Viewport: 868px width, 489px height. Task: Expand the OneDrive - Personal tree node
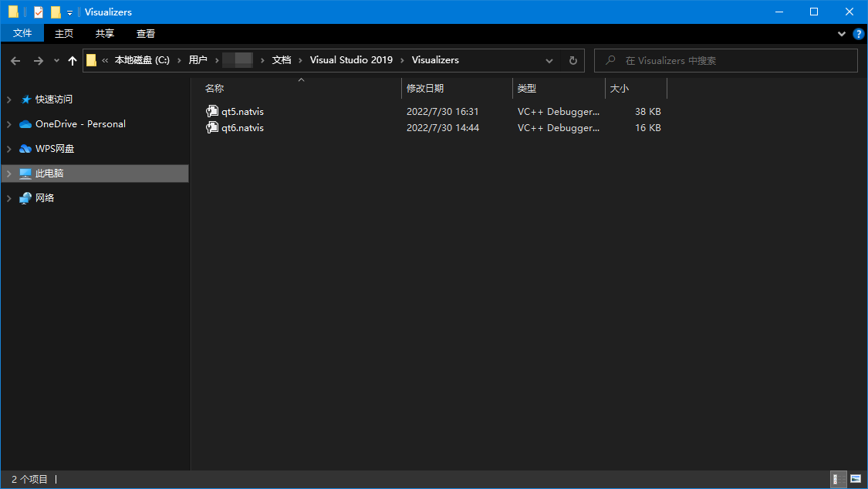pyautogui.click(x=8, y=124)
